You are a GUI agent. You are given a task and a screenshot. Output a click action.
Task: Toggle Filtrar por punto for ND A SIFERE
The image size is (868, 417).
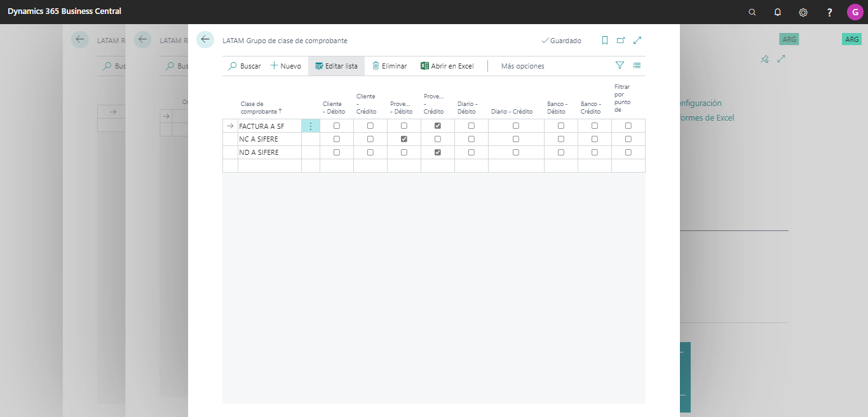click(628, 152)
